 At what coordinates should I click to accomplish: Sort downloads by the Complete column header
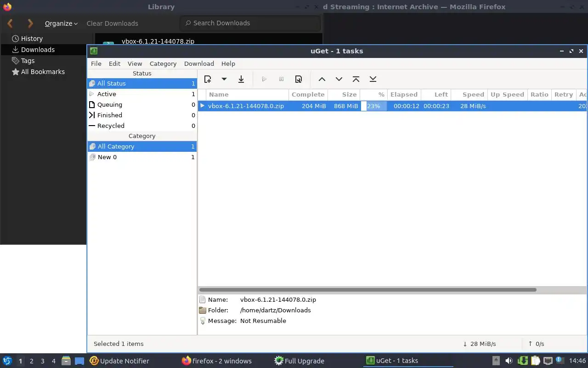click(x=308, y=94)
